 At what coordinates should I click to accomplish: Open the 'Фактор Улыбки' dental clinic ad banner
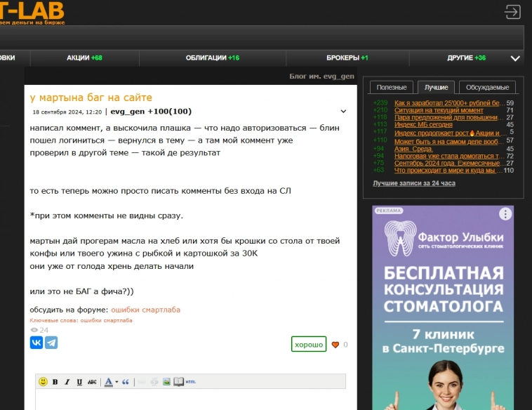tap(443, 307)
